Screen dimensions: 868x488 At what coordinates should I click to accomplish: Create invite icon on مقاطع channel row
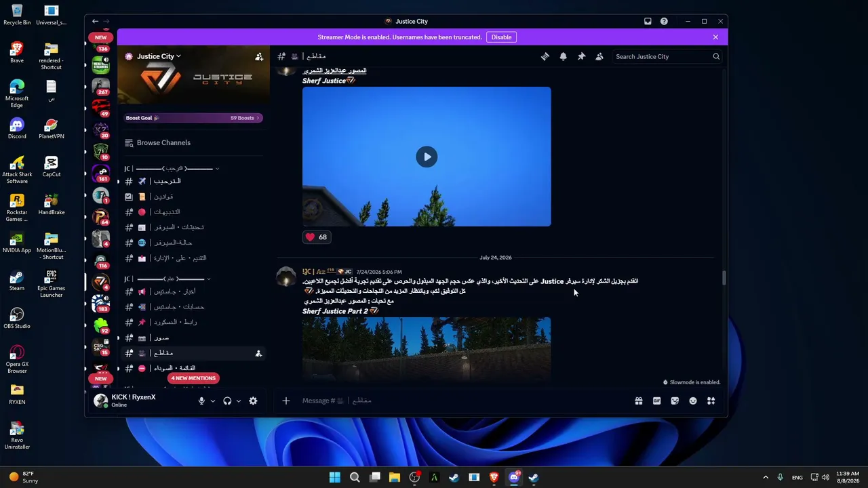click(258, 353)
